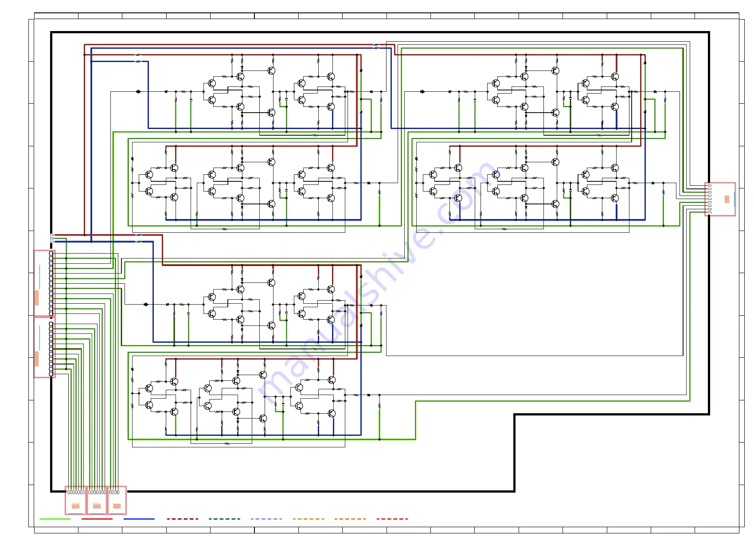Select the connector block on the right edge
The width and height of the screenshot is (754, 560).
[x=720, y=199]
